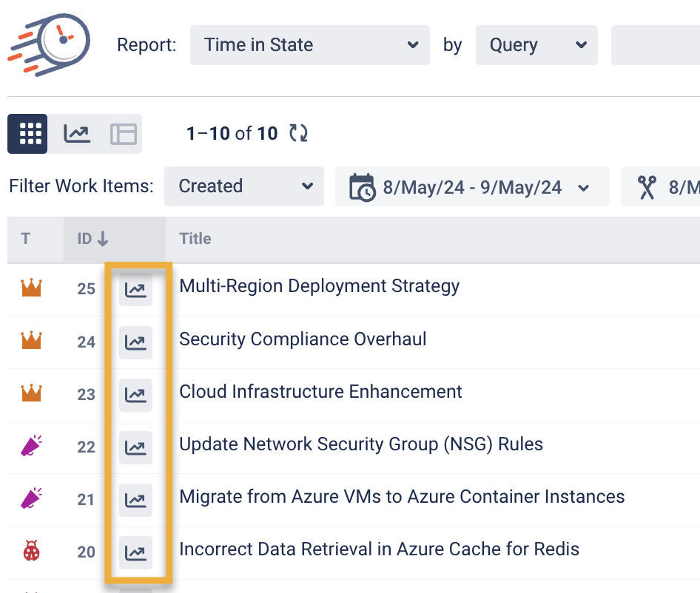Image resolution: width=700 pixels, height=593 pixels.
Task: Open the 8/May/24 - 9/May/24 date range picker
Action: (x=471, y=186)
